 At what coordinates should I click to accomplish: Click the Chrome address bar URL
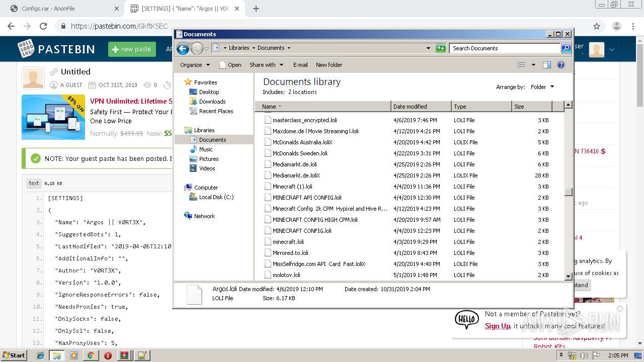pyautogui.click(x=119, y=26)
